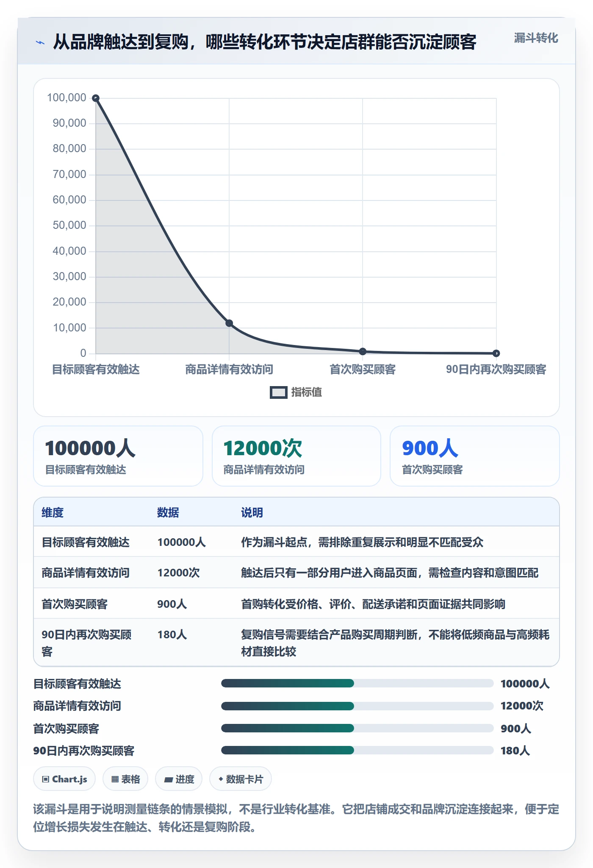Click the 900人 value beside the progress bar
Image resolution: width=593 pixels, height=868 pixels.
coord(516,729)
